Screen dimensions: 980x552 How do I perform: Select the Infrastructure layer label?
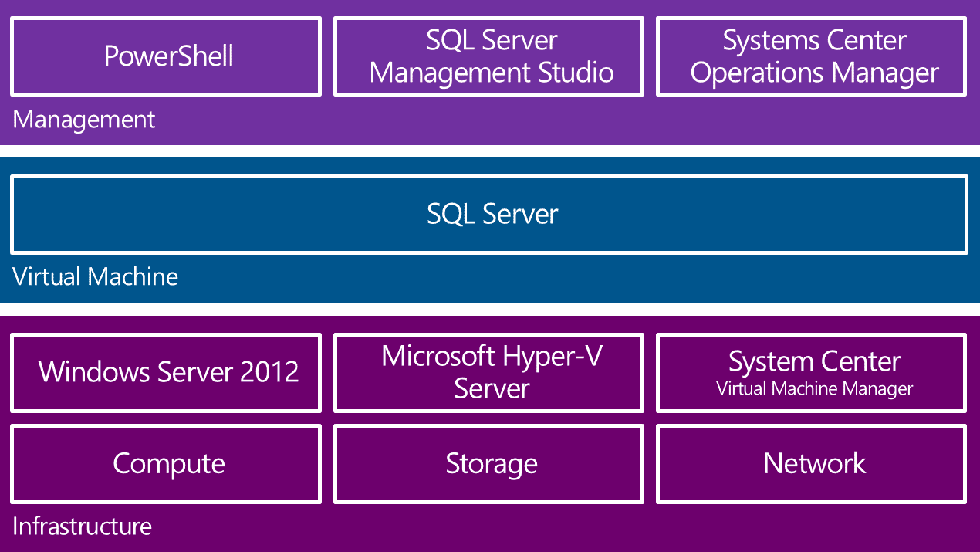(x=81, y=527)
